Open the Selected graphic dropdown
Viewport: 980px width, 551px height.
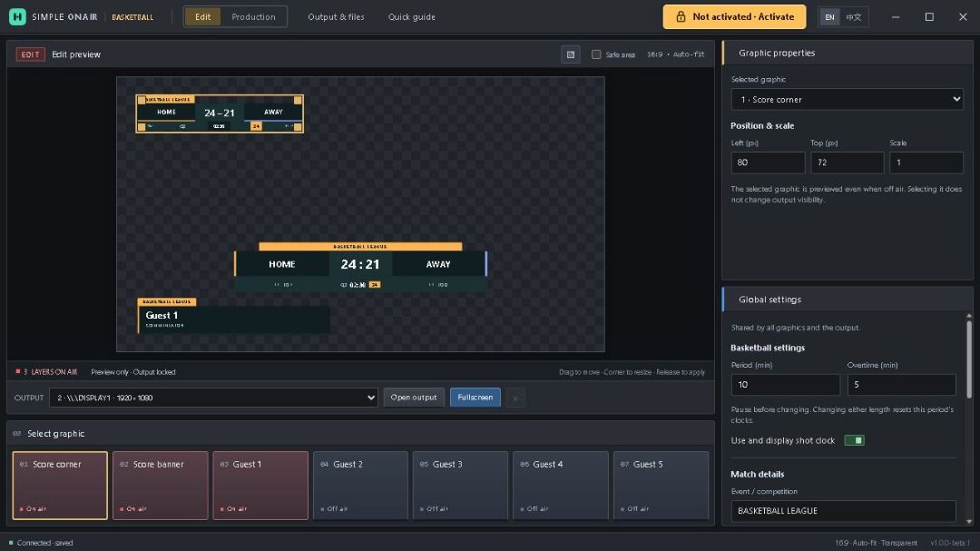tap(847, 100)
